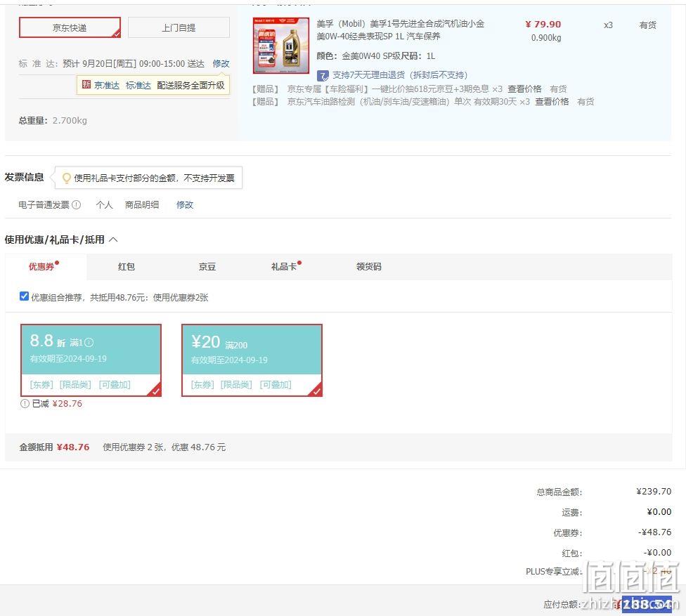Click 查看价格 for 车险福利 gift
Viewport: 686px width, 616px height.
524,89
